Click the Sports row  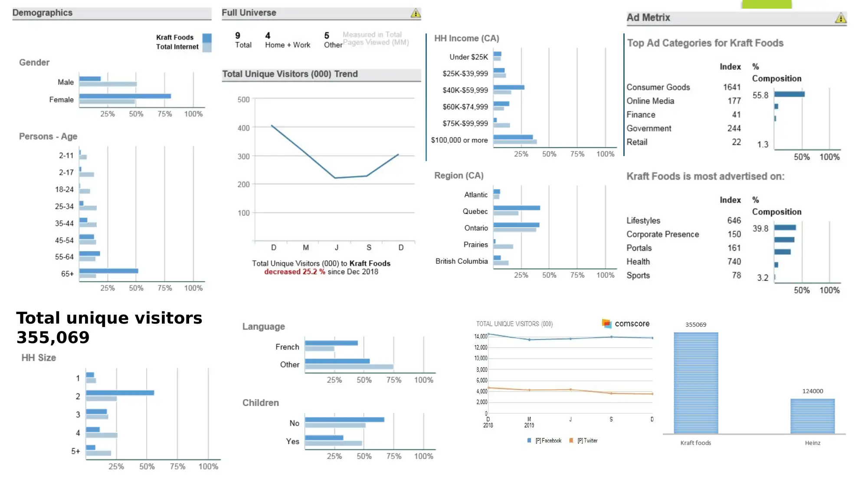click(684, 275)
